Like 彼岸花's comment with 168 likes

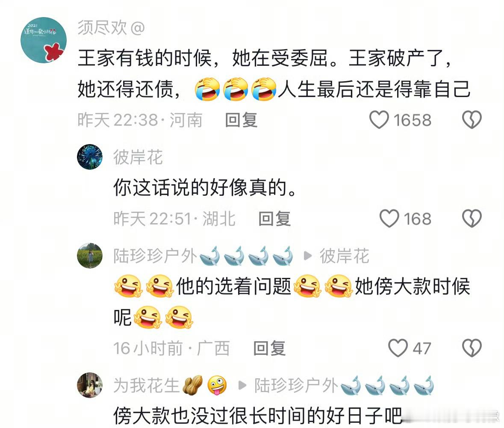[x=389, y=218]
